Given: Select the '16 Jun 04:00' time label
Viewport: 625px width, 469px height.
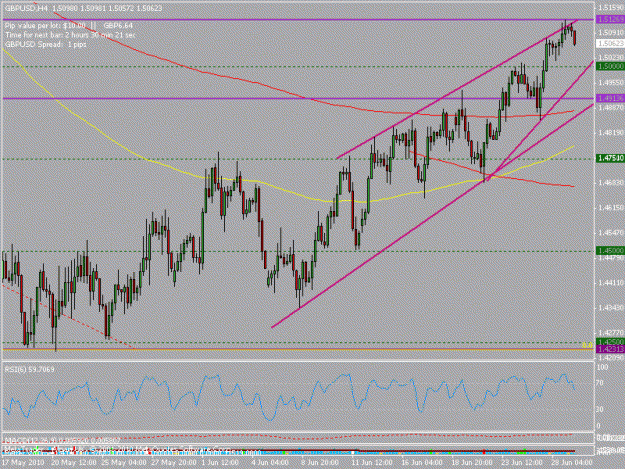Looking at the screenshot, I should click(x=421, y=463).
